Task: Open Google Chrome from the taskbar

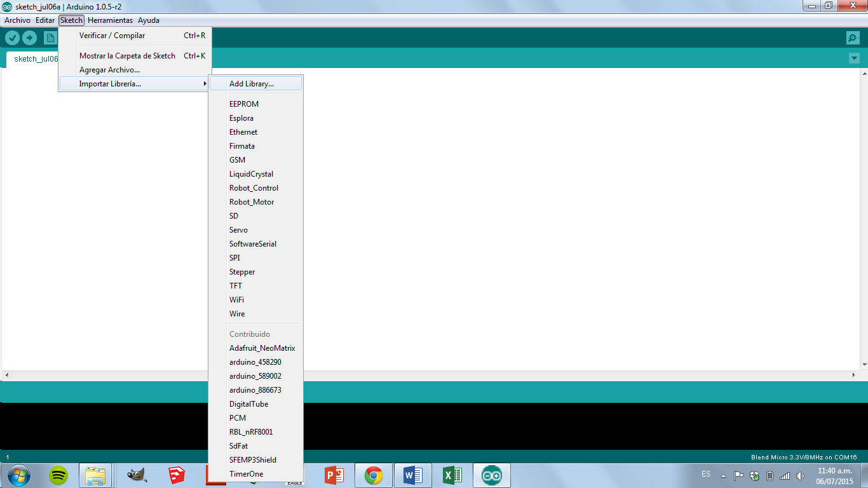Action: pos(374,475)
